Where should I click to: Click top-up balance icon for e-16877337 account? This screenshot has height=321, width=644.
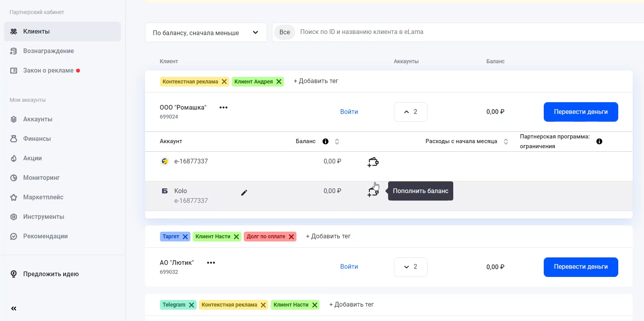373,162
